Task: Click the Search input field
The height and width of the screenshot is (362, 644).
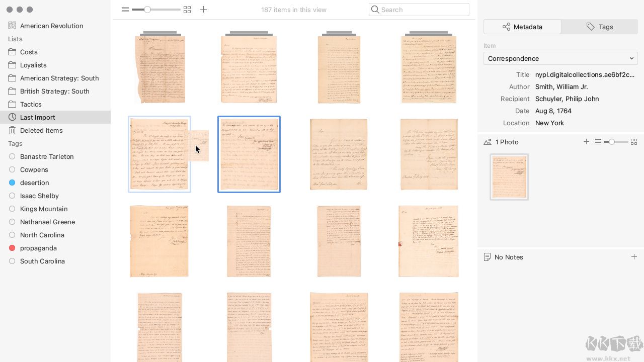Action: point(423,10)
